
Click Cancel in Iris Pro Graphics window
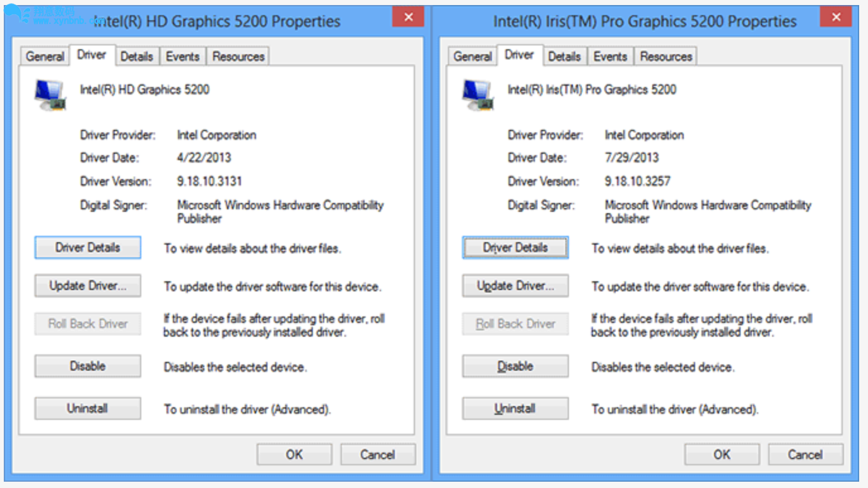click(x=806, y=455)
